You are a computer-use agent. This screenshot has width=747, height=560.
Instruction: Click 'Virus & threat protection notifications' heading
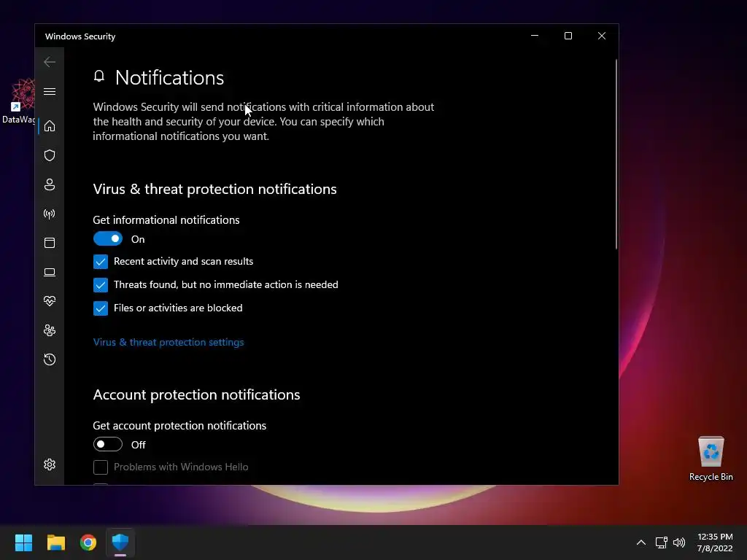pos(215,189)
